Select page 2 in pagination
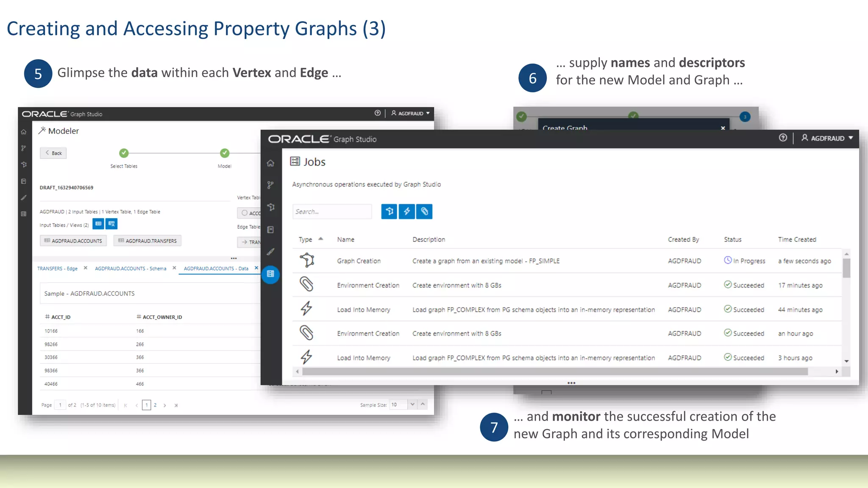868x488 pixels. (155, 405)
